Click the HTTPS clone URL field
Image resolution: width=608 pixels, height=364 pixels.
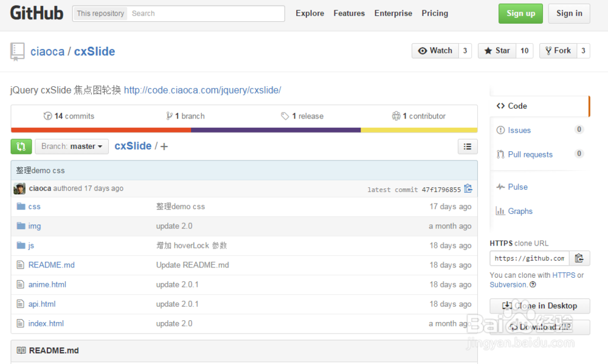[x=530, y=258]
